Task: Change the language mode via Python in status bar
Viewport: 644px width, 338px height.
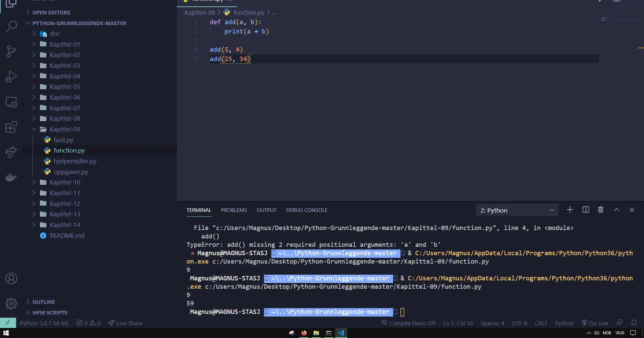Action: click(x=564, y=323)
